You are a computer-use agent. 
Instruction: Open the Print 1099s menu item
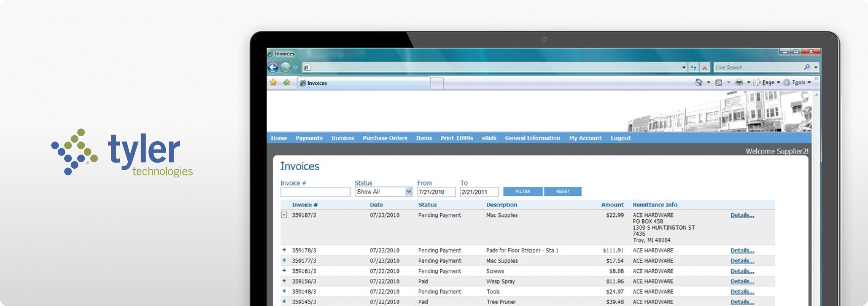[457, 138]
